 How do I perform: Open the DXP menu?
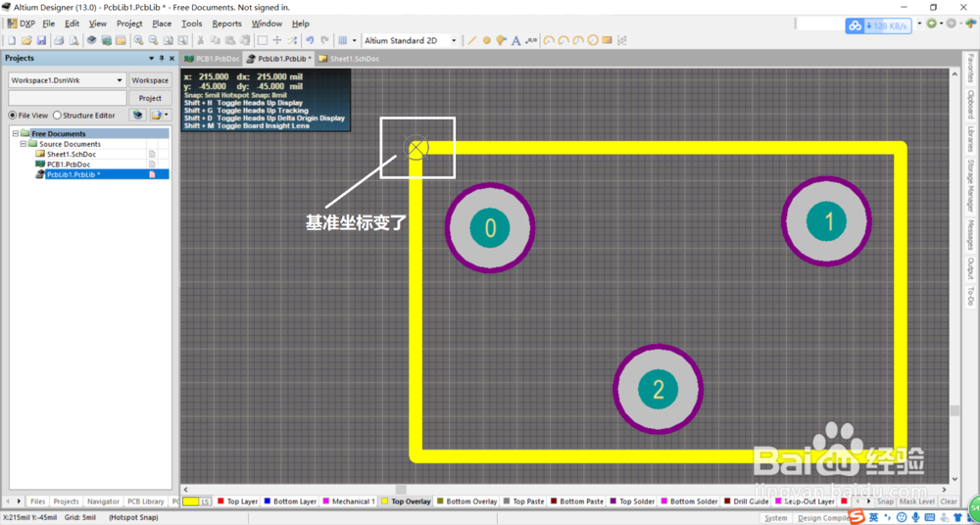pyautogui.click(x=22, y=24)
